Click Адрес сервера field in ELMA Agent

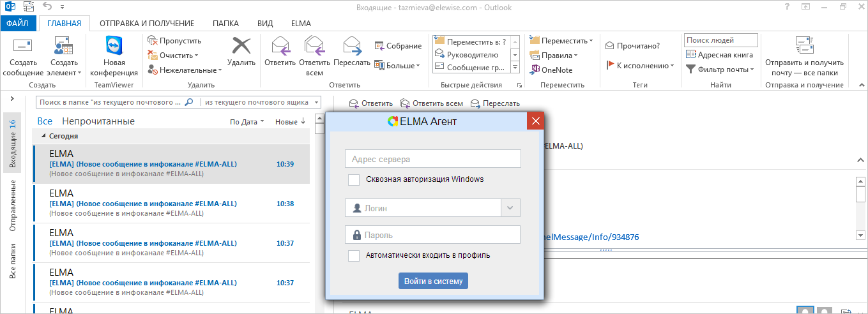coord(433,159)
